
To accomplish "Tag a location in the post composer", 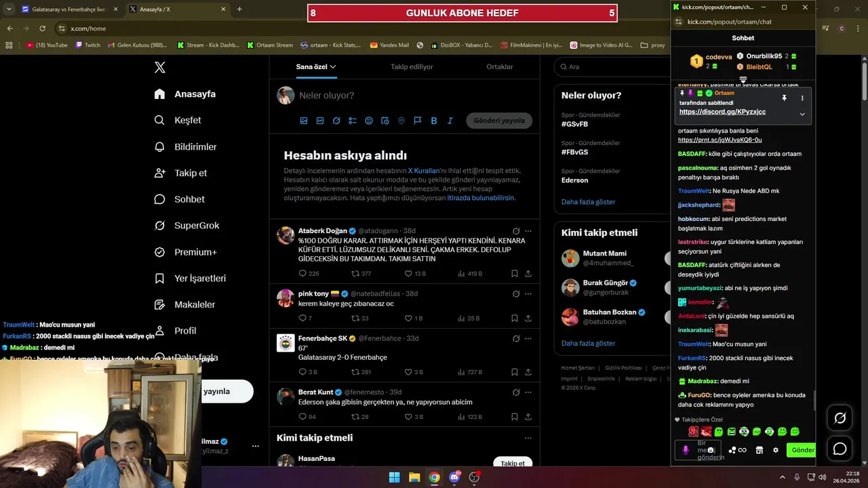I will tap(401, 121).
